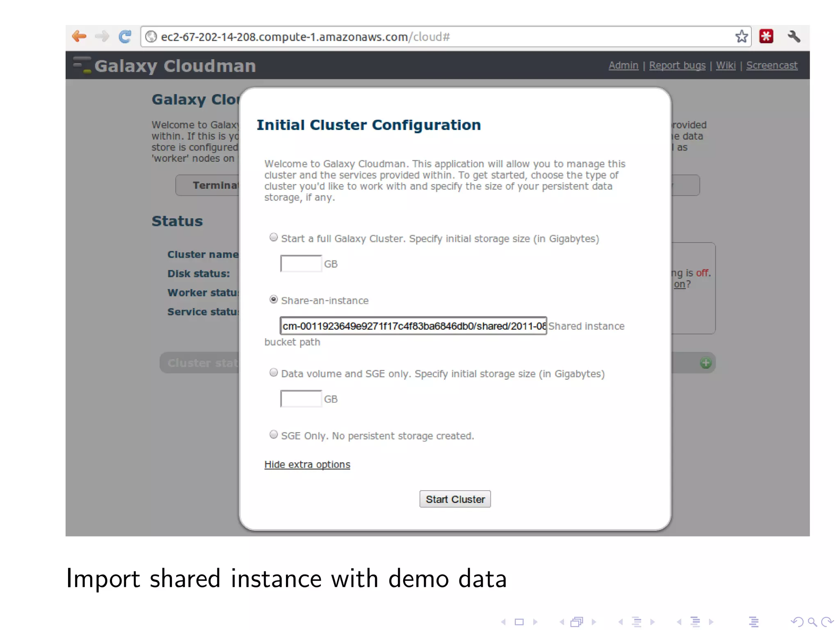The image size is (840, 630).
Task: Click the globe site-info icon in the address bar
Action: (x=151, y=37)
